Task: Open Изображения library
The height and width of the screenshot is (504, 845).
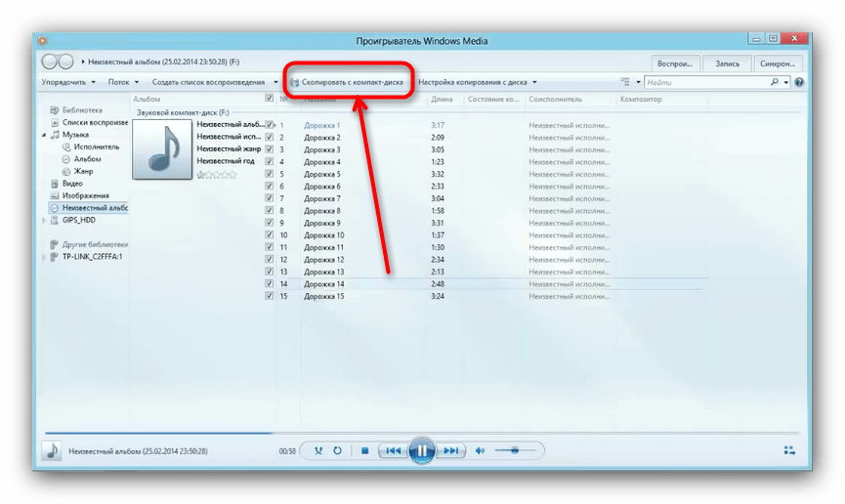Action: point(85,195)
